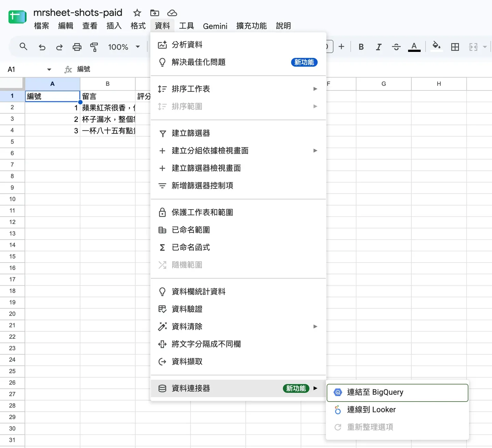The width and height of the screenshot is (492, 448).
Task: Expand the 資料連接器 submenu
Action: (238, 388)
